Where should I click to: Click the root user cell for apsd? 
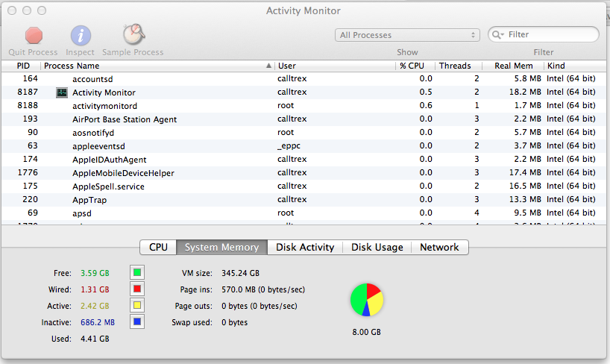coord(286,213)
